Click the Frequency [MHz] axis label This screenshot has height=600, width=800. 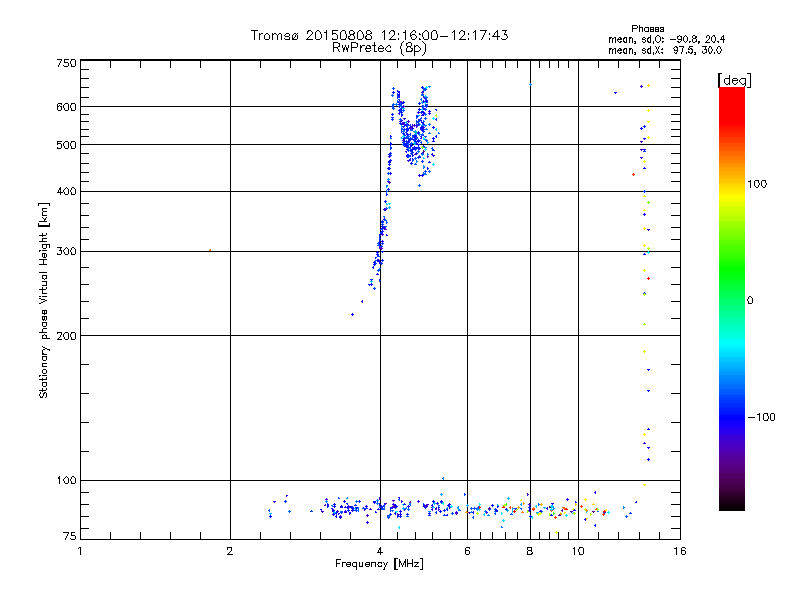(379, 564)
